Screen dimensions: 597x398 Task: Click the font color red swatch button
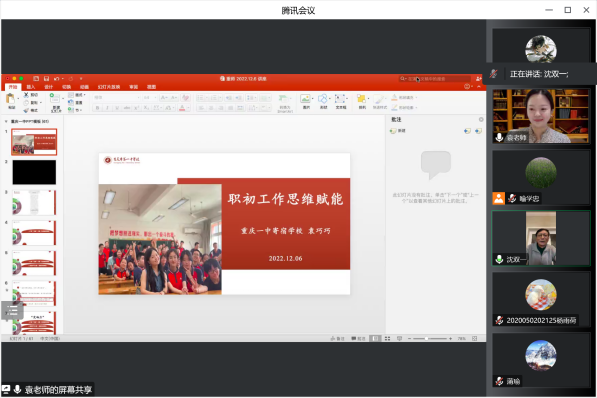pos(182,108)
